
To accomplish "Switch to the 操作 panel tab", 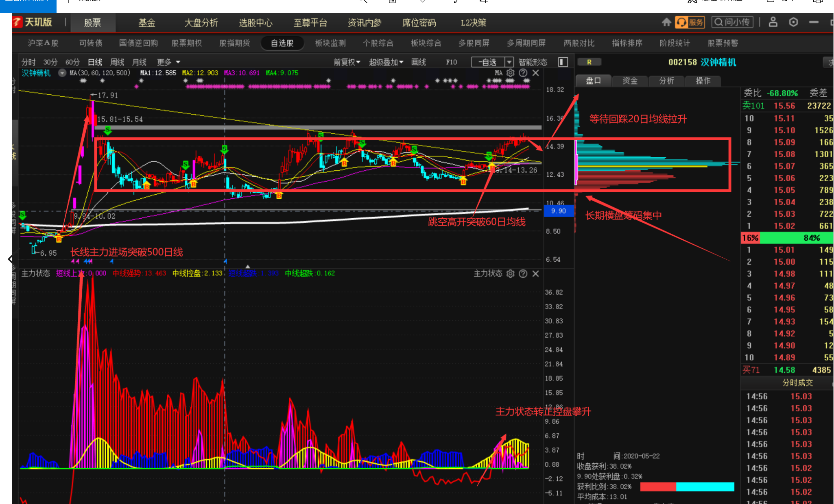I will [x=703, y=80].
